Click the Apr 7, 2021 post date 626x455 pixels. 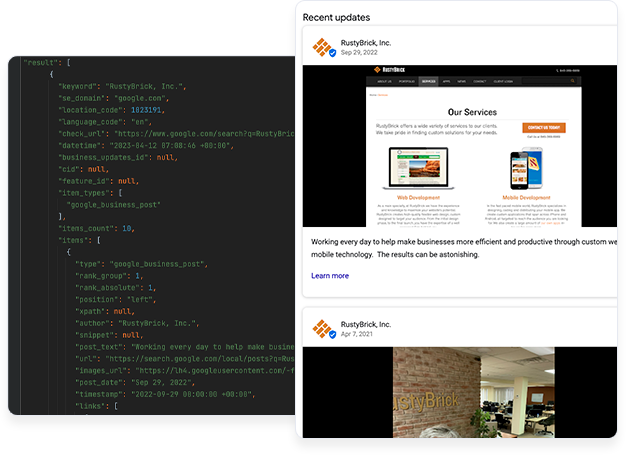[x=357, y=334]
